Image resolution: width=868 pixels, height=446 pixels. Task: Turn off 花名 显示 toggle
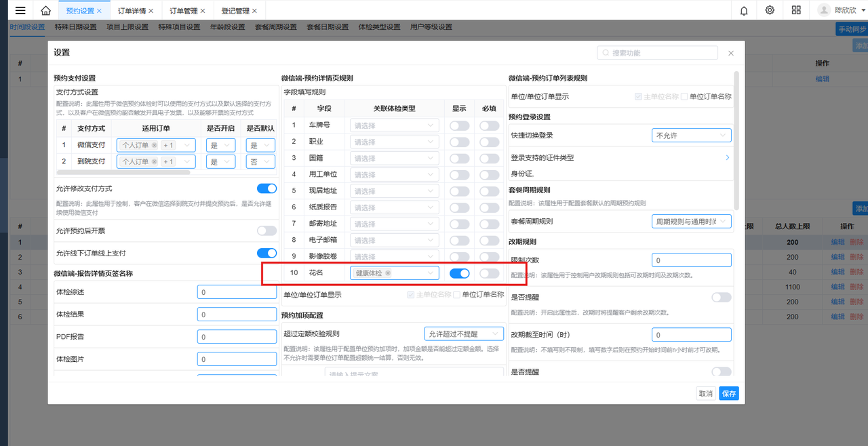click(459, 273)
